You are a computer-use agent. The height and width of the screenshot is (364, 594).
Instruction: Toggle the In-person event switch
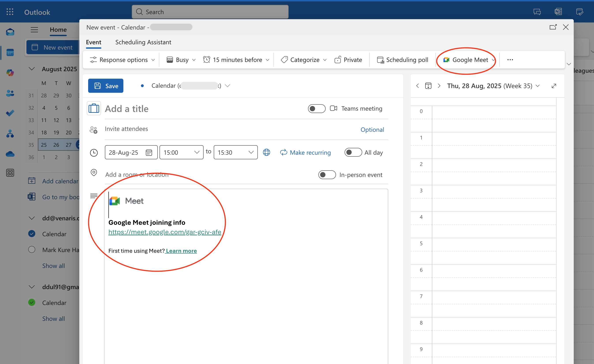pyautogui.click(x=327, y=175)
